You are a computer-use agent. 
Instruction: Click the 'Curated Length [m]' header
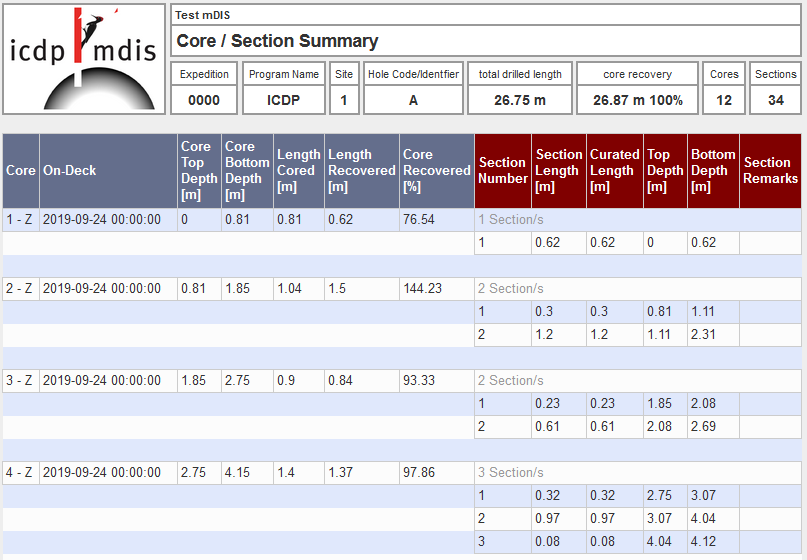(x=615, y=171)
